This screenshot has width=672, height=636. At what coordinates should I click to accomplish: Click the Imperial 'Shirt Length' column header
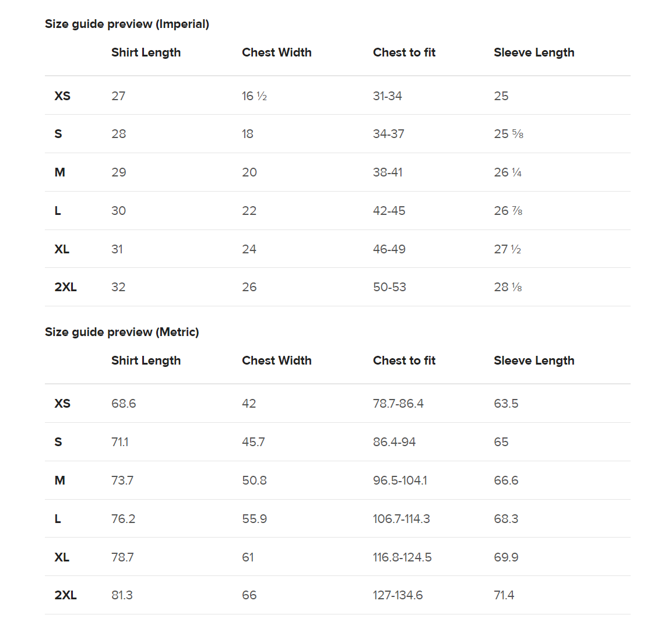pos(146,52)
